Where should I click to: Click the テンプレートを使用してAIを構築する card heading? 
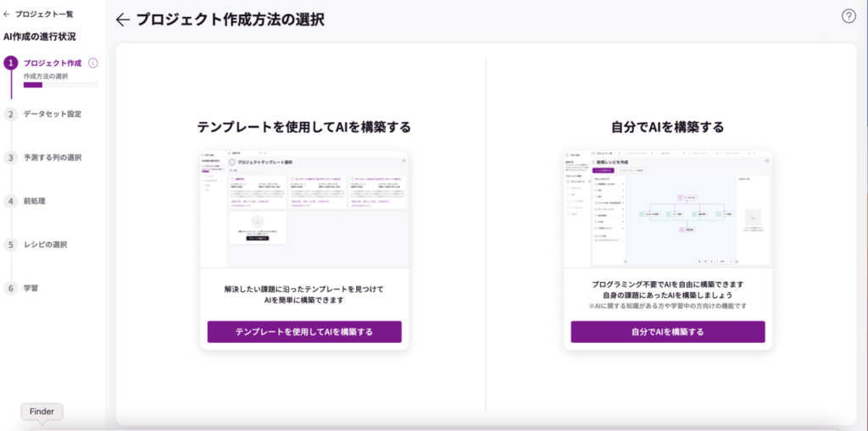[x=304, y=127]
